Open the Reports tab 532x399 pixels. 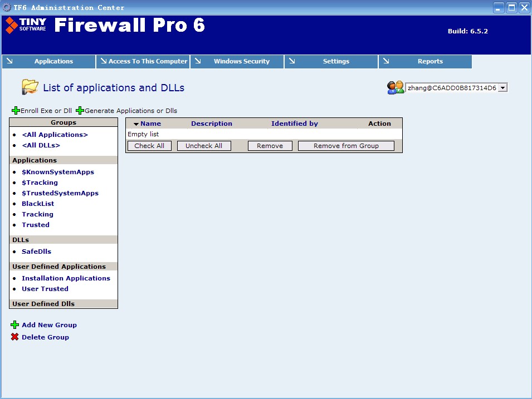coord(425,61)
